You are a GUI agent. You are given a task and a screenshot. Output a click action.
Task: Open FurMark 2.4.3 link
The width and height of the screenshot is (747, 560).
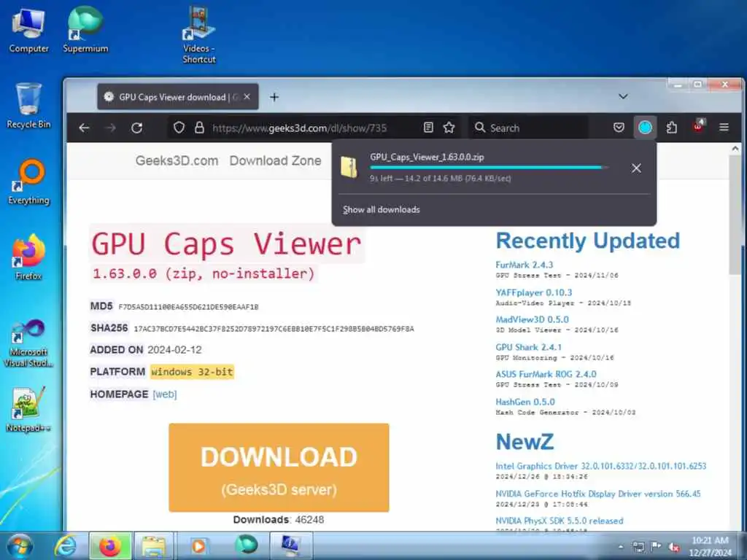click(524, 265)
